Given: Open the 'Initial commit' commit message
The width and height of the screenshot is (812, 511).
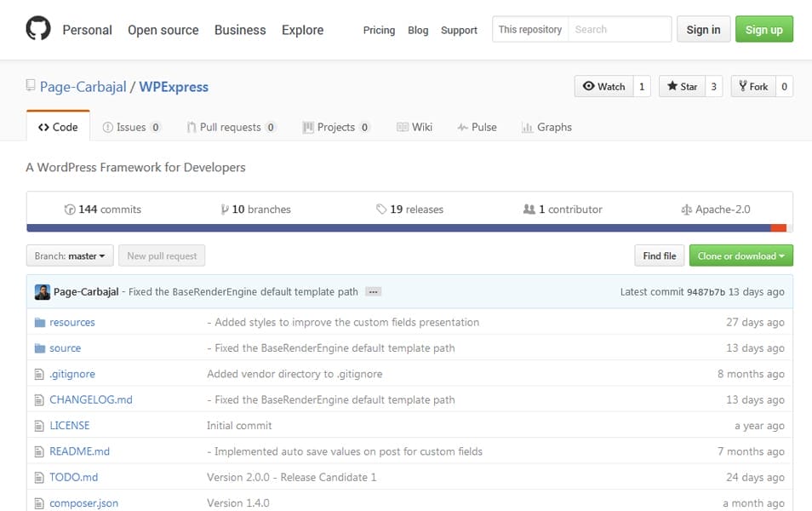Looking at the screenshot, I should [x=239, y=426].
